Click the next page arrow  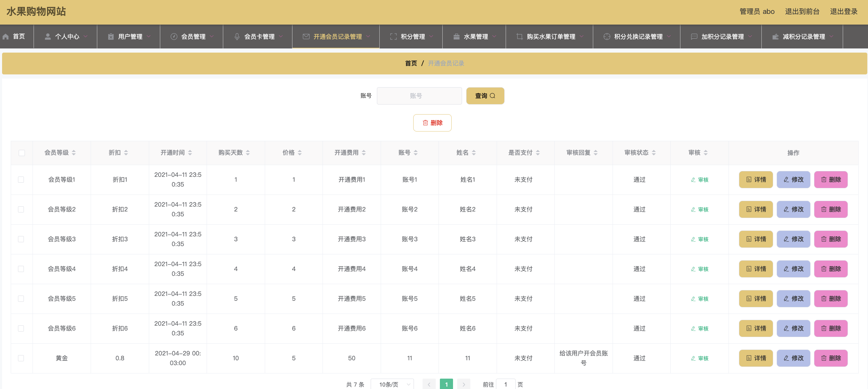(x=464, y=384)
